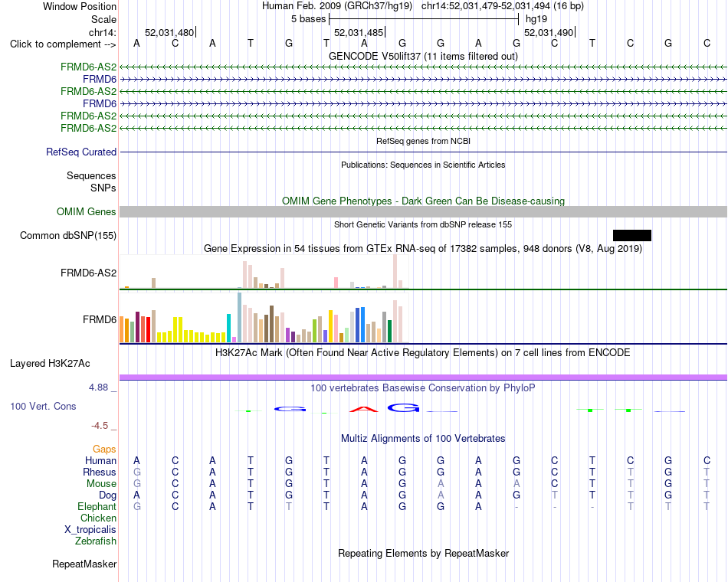Image resolution: width=728 pixels, height=582 pixels.
Task: Click the RepeatMasker track label
Action: 84,564
